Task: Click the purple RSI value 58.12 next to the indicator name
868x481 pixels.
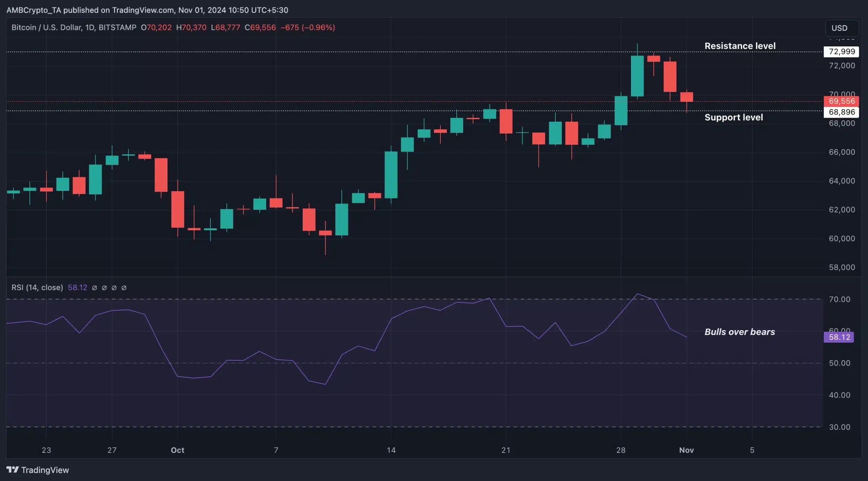Action: (x=78, y=287)
